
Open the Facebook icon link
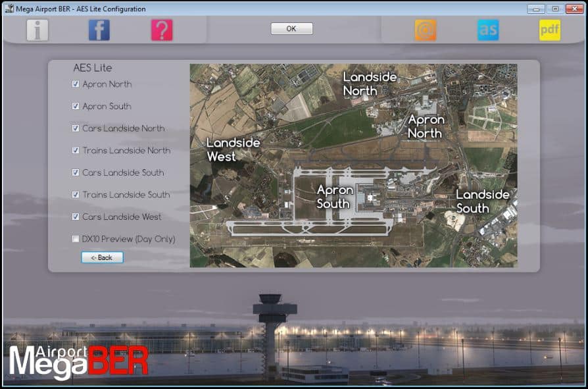[99, 30]
